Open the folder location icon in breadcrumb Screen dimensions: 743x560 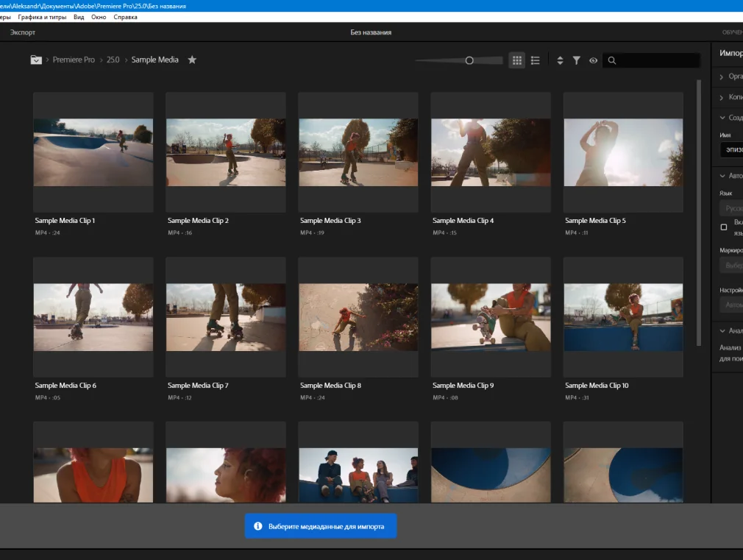coord(36,60)
